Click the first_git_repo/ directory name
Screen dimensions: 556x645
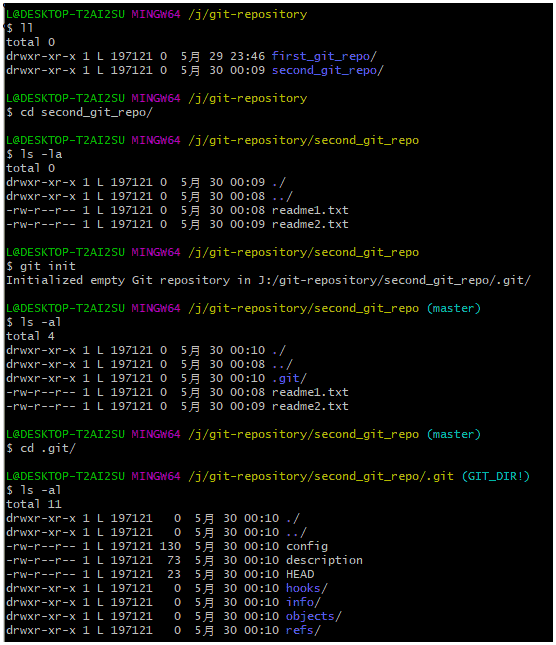click(324, 56)
